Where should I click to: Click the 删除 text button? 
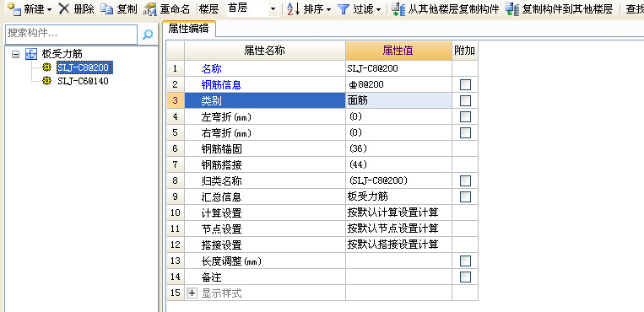tap(84, 9)
